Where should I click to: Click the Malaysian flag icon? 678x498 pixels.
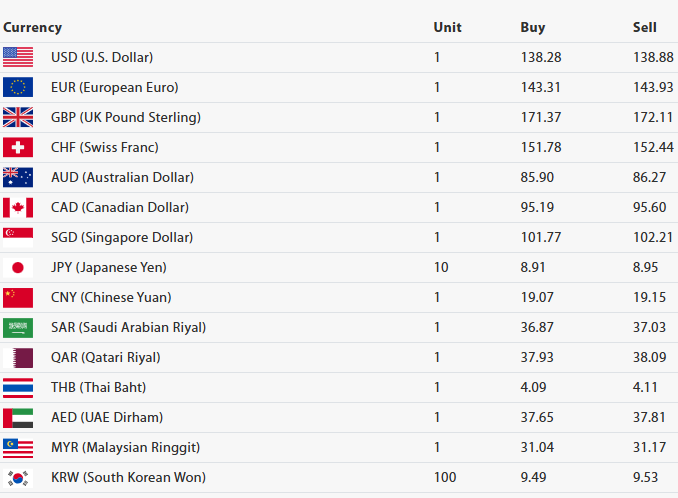(x=18, y=448)
